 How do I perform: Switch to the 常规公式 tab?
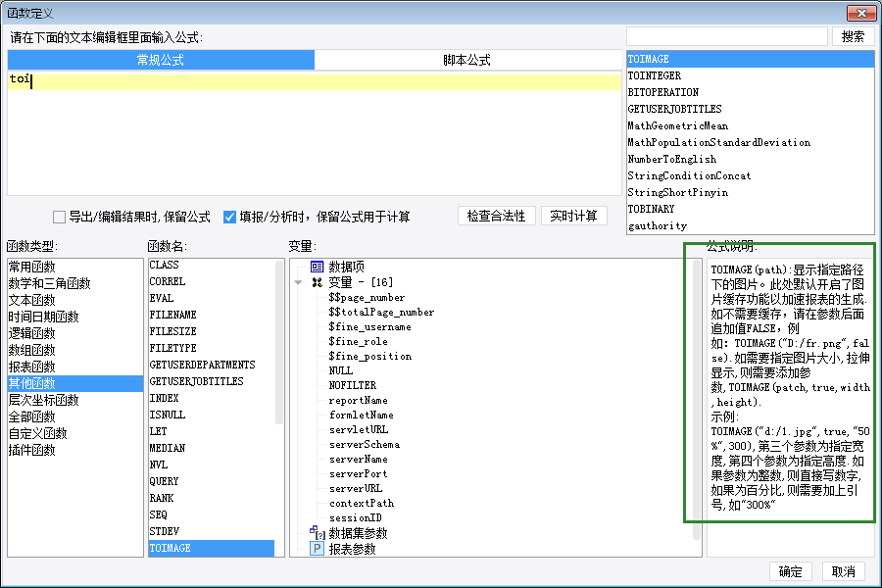[x=161, y=60]
